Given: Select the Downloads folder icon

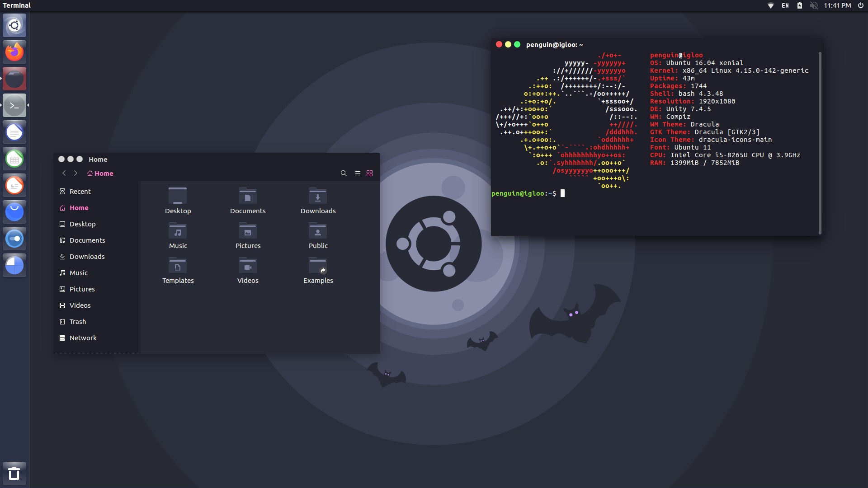Looking at the screenshot, I should 318,196.
